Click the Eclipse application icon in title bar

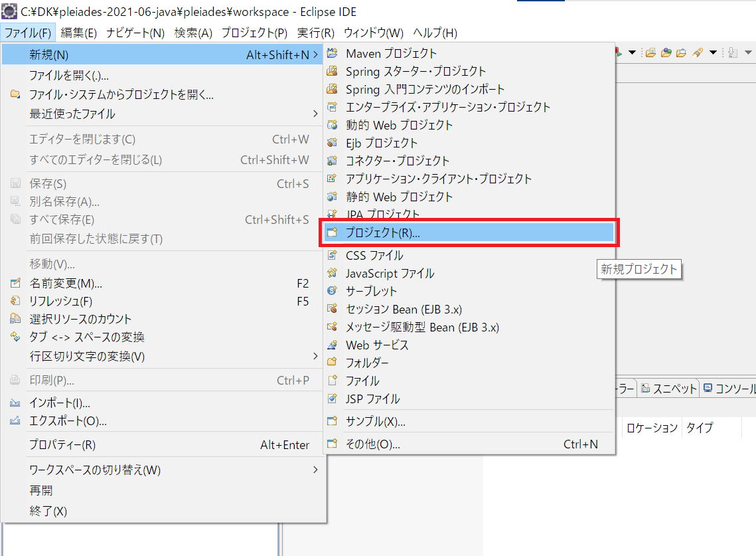9,11
